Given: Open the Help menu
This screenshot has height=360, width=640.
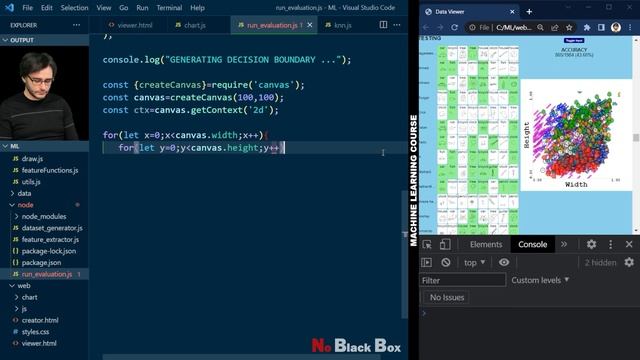Looking at the screenshot, I should pyautogui.click(x=197, y=8).
